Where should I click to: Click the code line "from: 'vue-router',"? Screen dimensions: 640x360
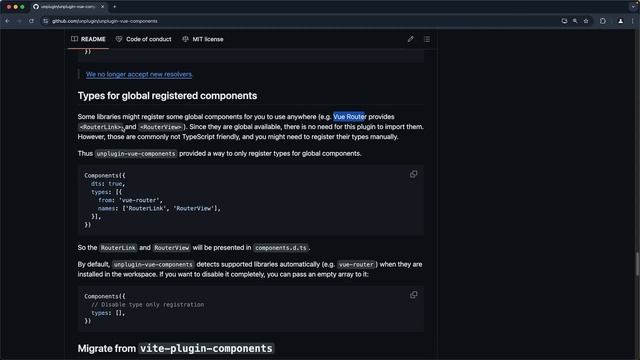[130, 200]
